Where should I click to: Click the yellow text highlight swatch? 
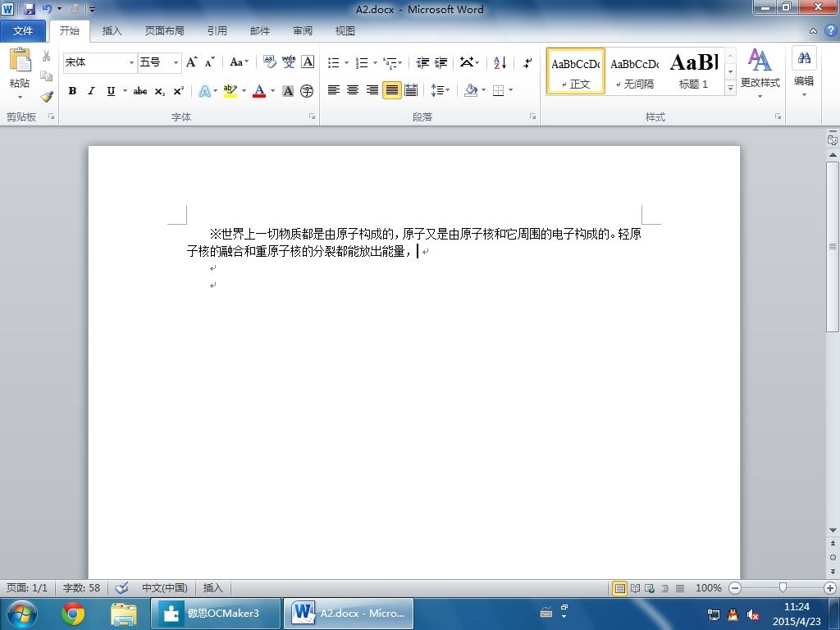coord(231,91)
